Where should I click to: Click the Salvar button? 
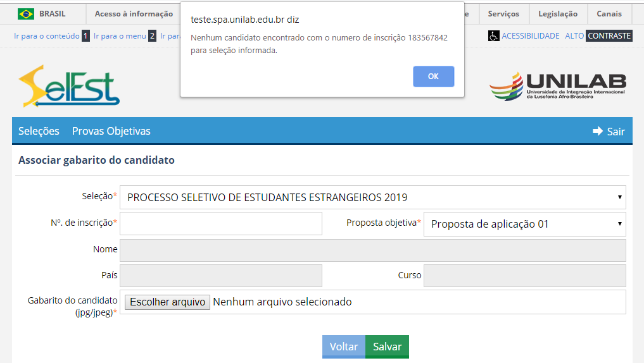[387, 347]
